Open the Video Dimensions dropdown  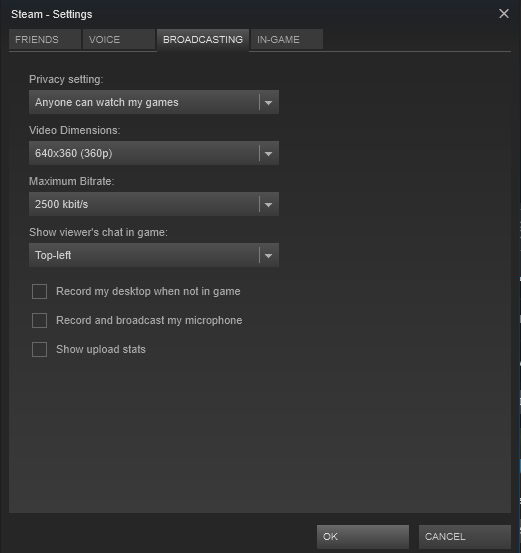coord(154,153)
